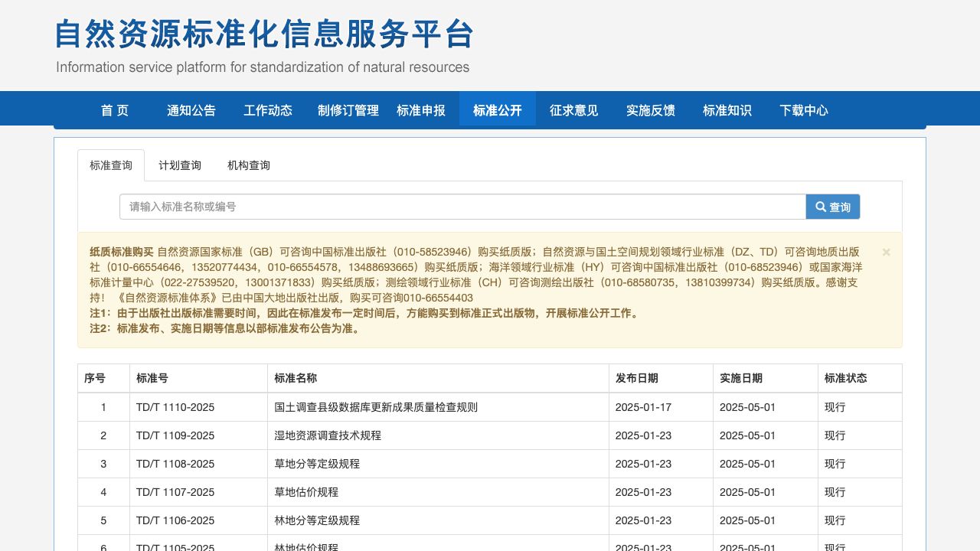Open 工作动态 menu item
Viewport: 980px width, 551px height.
[x=268, y=110]
